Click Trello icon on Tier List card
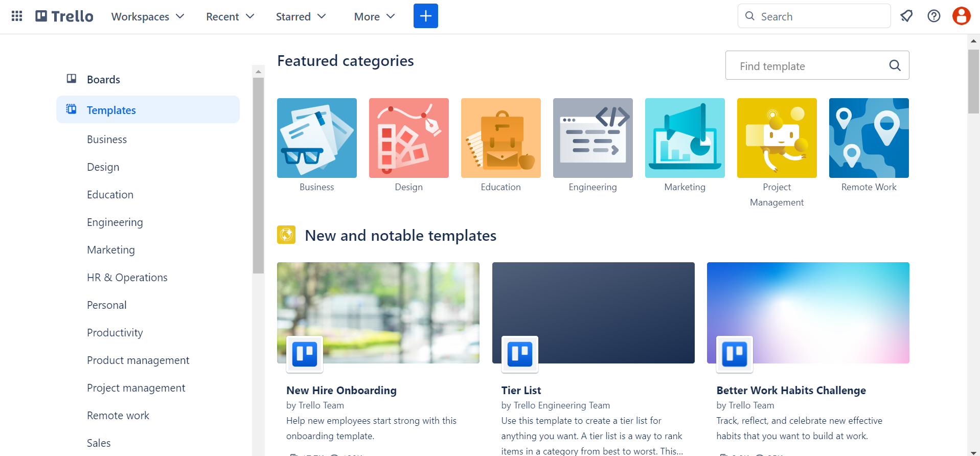This screenshot has height=456, width=980. click(520, 354)
